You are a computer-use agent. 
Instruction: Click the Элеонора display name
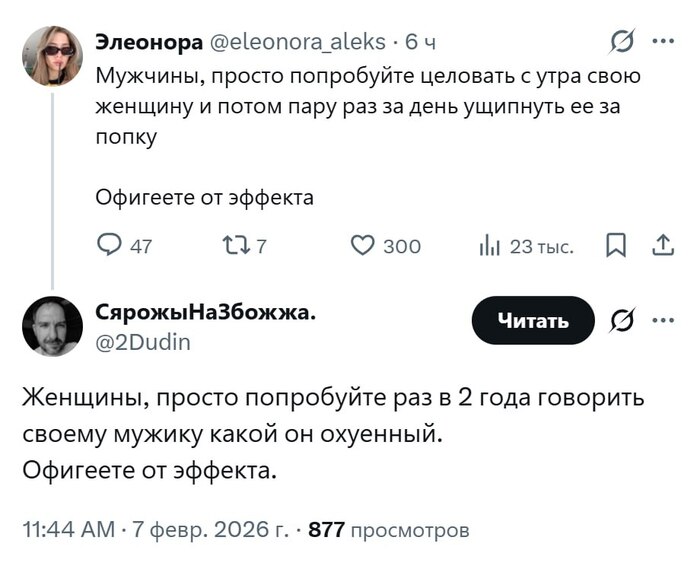point(146,42)
